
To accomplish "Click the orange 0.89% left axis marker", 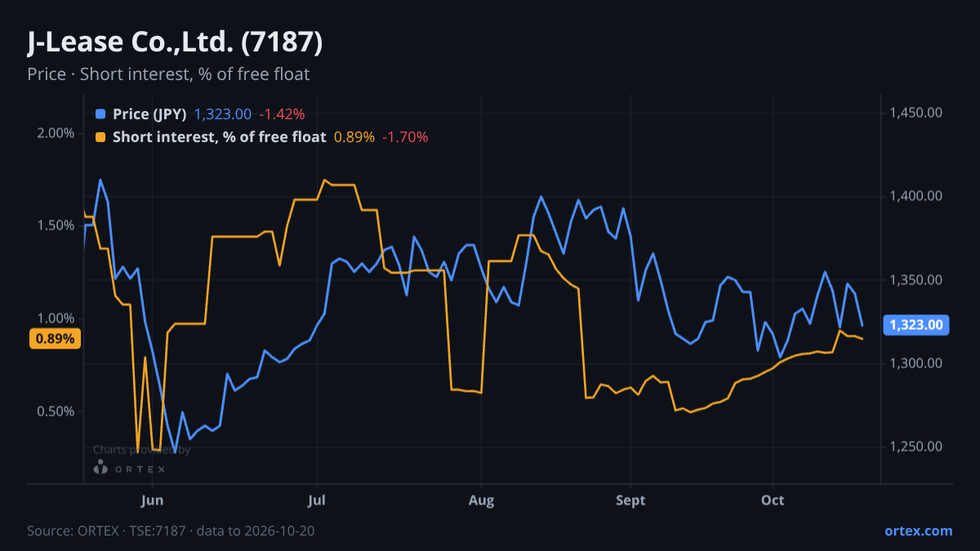I will tap(55, 339).
